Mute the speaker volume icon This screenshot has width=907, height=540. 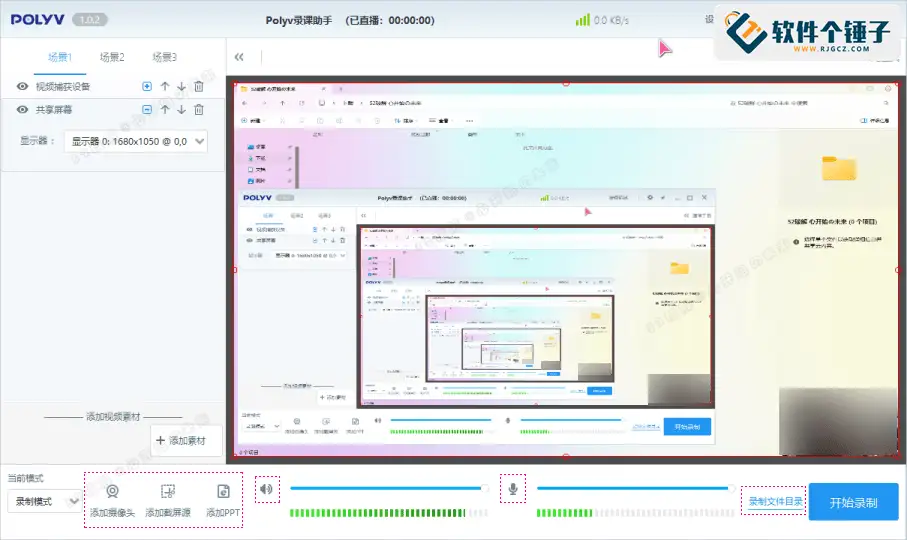(x=267, y=489)
